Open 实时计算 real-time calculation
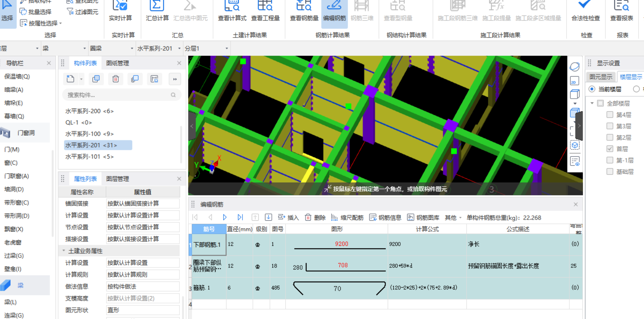Image resolution: width=644 pixels, height=319 pixels. [x=121, y=11]
